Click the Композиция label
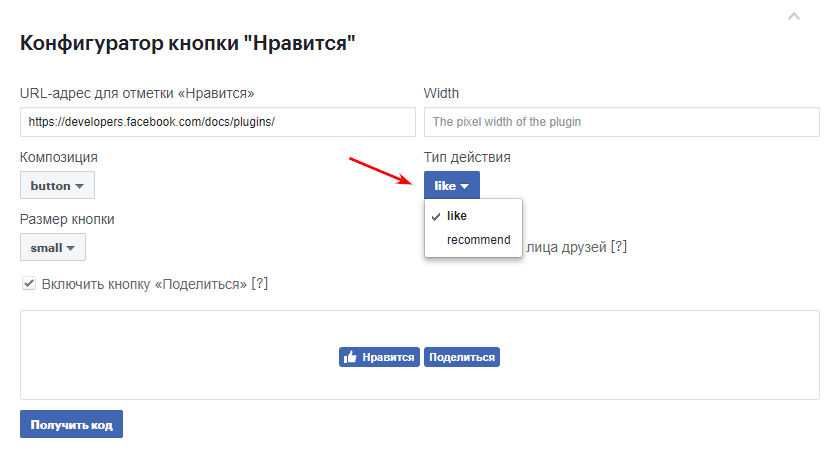This screenshot has width=829, height=458. pyautogui.click(x=59, y=157)
